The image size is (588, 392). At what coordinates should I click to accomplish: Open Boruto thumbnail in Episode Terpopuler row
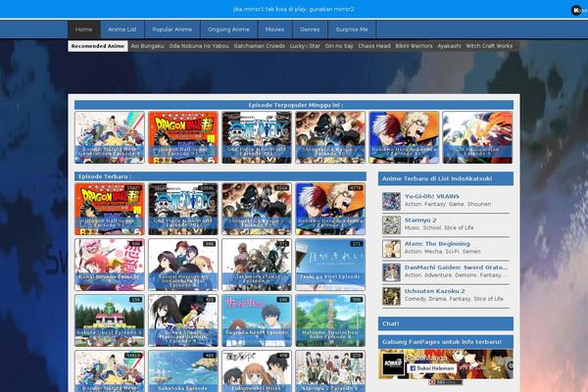coord(110,137)
